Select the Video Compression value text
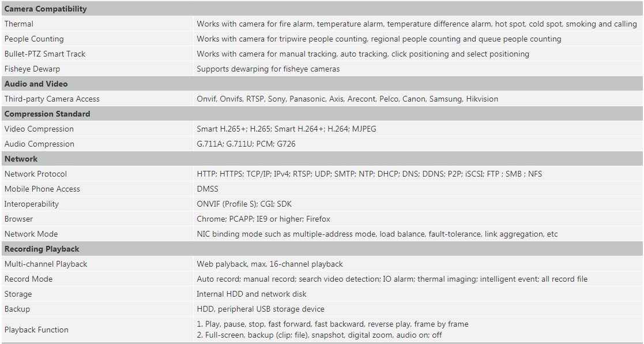This screenshot has width=644, height=344. (x=287, y=129)
